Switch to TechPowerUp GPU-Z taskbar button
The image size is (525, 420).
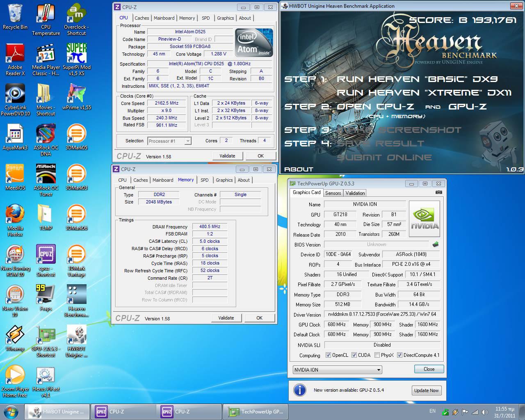256,412
